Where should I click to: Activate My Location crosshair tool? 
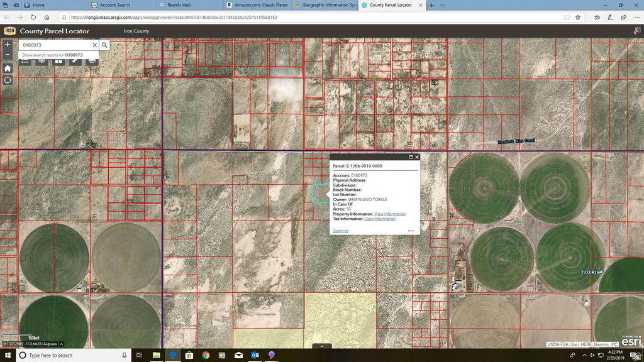coord(7,80)
